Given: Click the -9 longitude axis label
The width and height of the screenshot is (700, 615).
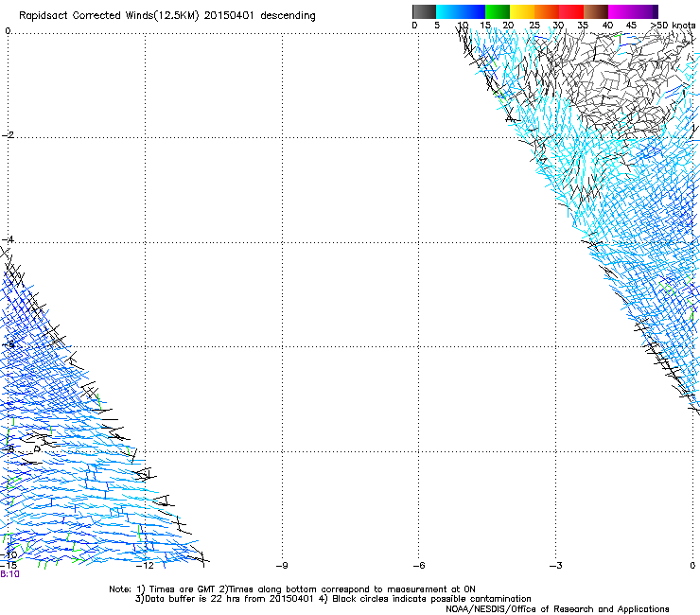Looking at the screenshot, I should (x=282, y=566).
